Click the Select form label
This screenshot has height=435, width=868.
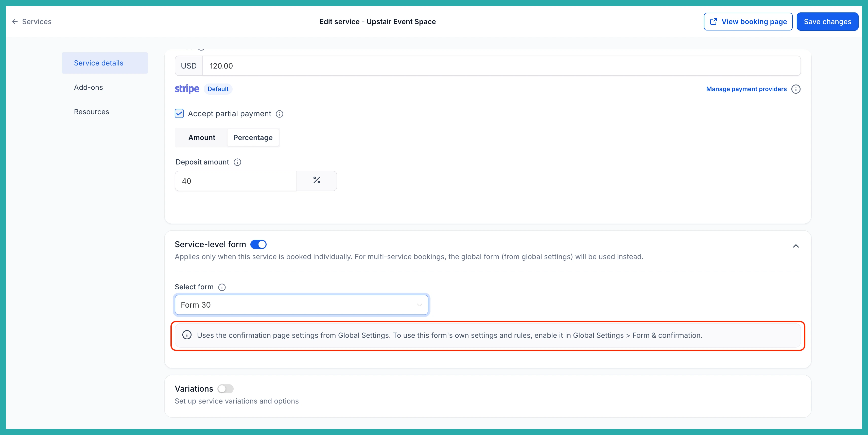(194, 287)
